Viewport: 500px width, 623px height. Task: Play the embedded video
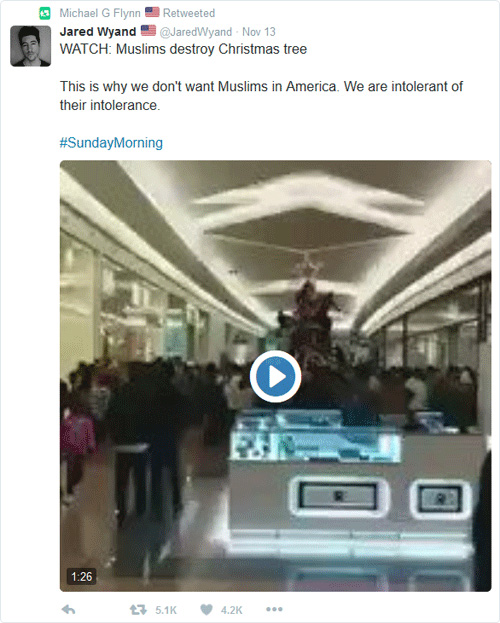pos(275,376)
